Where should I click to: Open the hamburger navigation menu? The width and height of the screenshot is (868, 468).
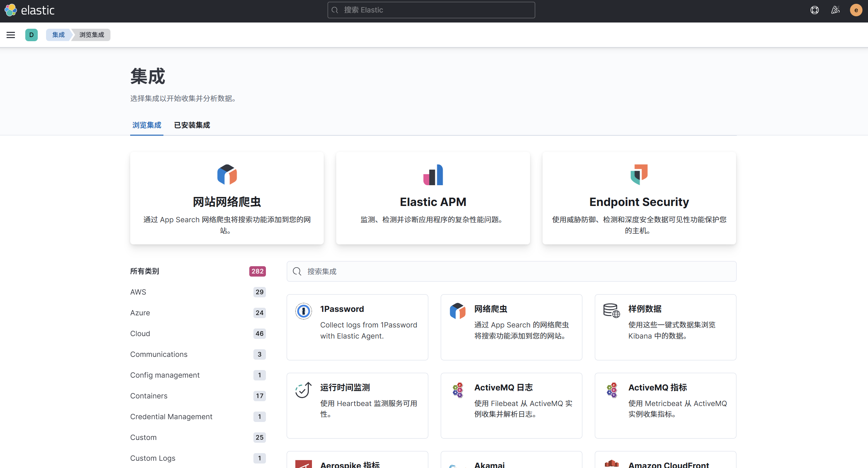pos(11,35)
